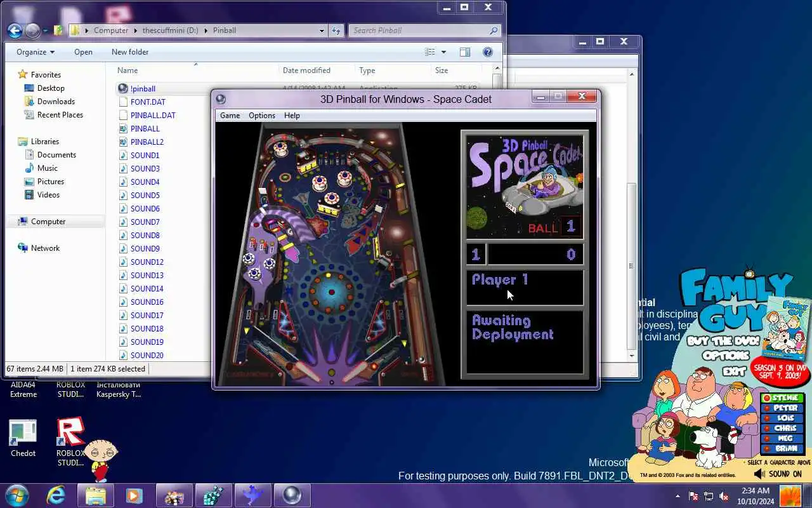The image size is (812, 508).
Task: Open the Documents library
Action: [56, 154]
